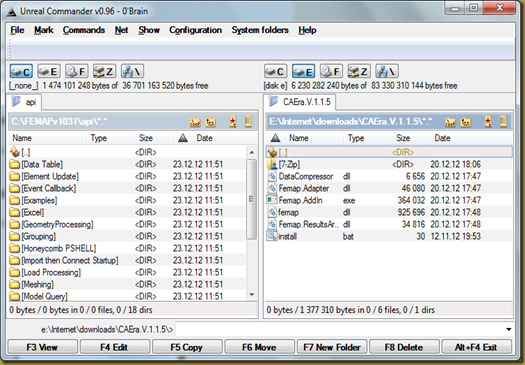Sort right panel by Size column
This screenshot has width=525, height=365.
(410, 138)
